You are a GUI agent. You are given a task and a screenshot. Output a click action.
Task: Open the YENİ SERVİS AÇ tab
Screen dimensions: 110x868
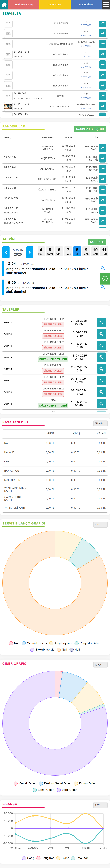24,5
